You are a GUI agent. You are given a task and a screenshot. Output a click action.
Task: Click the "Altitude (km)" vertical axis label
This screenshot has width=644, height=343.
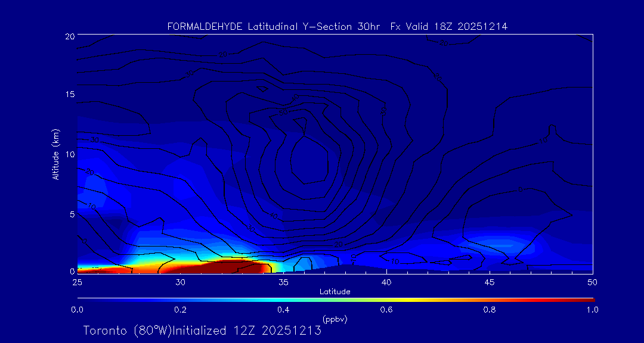click(x=55, y=154)
